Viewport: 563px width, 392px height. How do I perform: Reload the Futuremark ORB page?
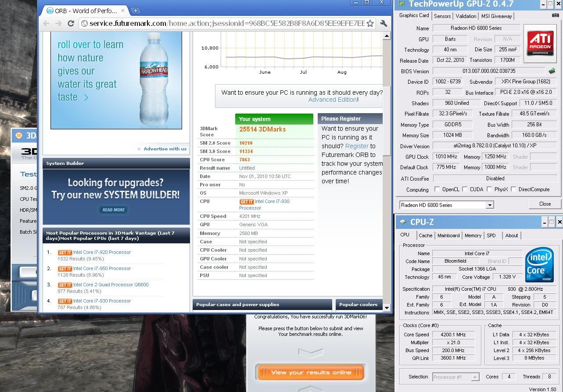(x=71, y=23)
